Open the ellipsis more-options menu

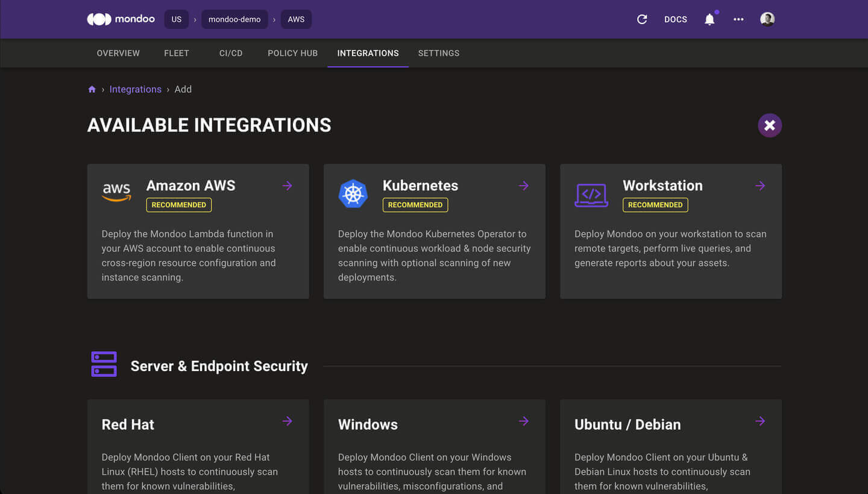tap(738, 19)
